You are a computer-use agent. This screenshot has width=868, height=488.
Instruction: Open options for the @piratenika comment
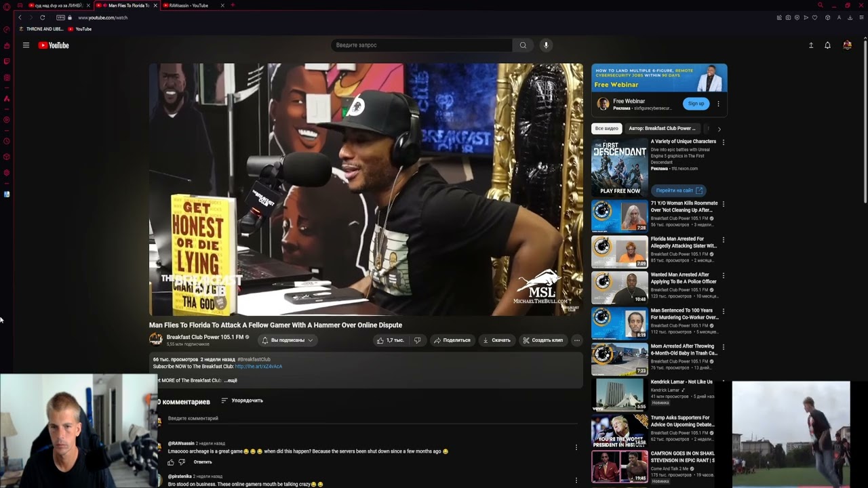576,481
